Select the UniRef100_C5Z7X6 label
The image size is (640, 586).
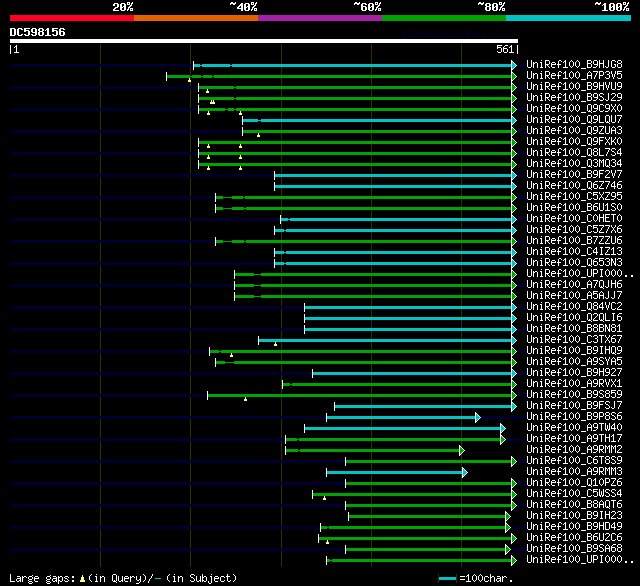point(574,230)
